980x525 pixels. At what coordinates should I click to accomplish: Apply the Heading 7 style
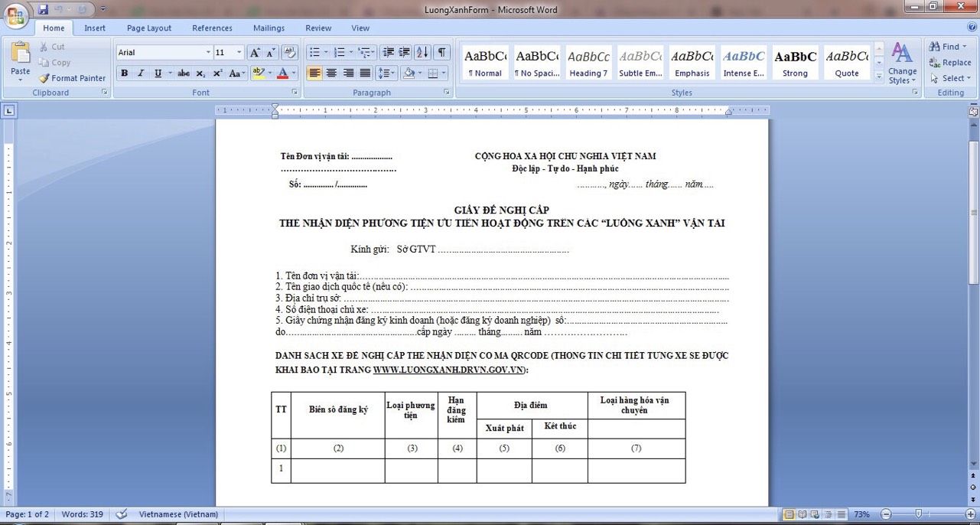[588, 63]
